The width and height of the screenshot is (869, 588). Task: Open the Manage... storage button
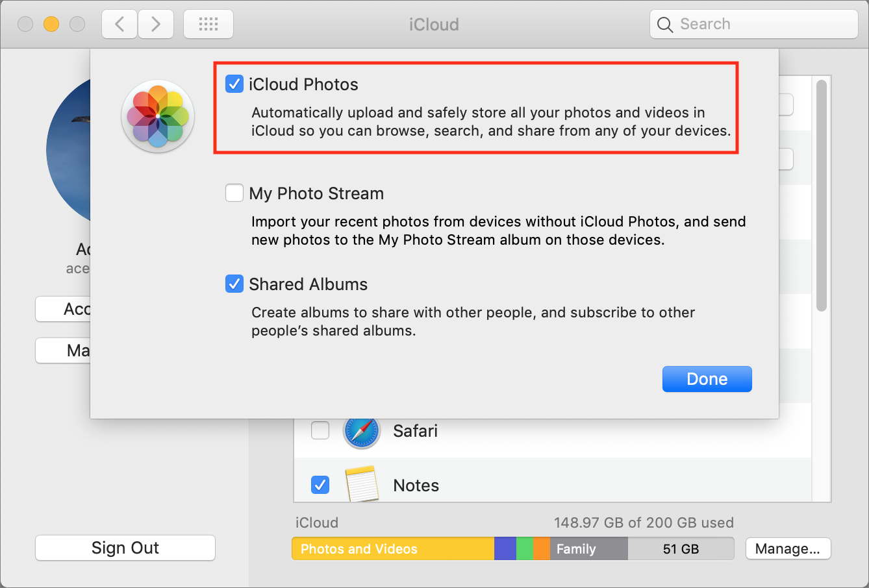tap(788, 548)
